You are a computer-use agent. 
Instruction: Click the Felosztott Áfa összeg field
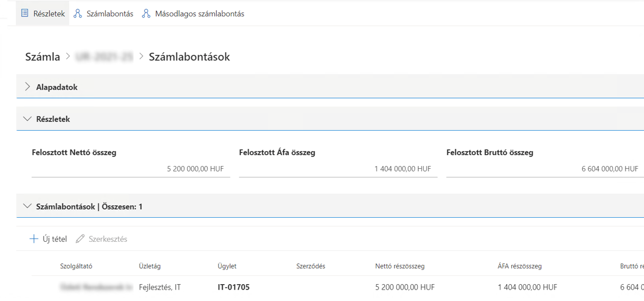point(337,169)
